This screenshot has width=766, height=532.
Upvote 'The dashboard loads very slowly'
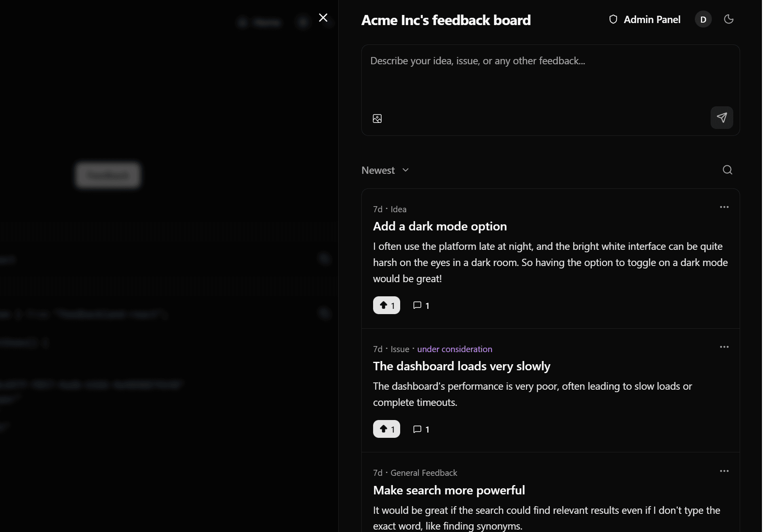point(386,429)
